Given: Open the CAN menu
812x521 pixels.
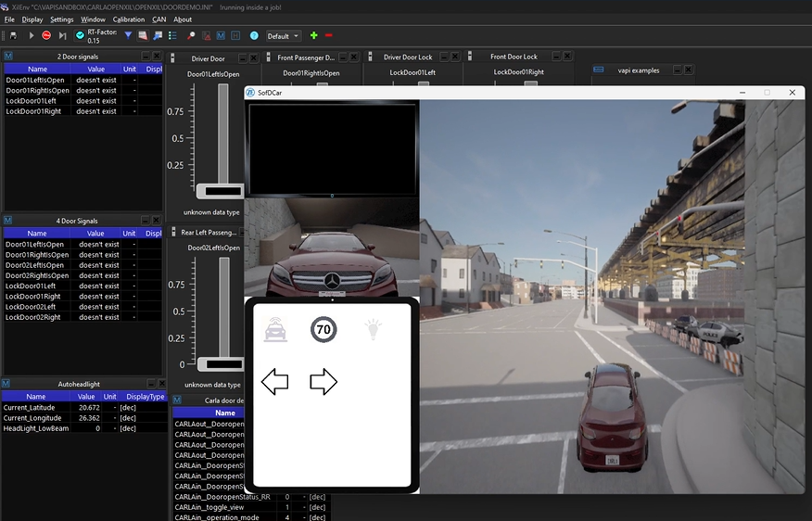Looking at the screenshot, I should coord(159,19).
